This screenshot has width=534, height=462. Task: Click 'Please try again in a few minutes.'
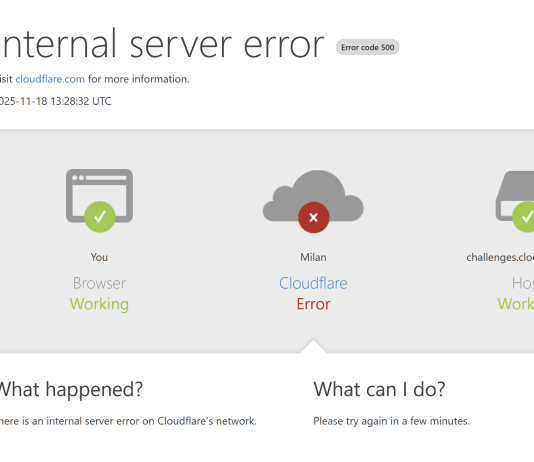click(x=391, y=421)
